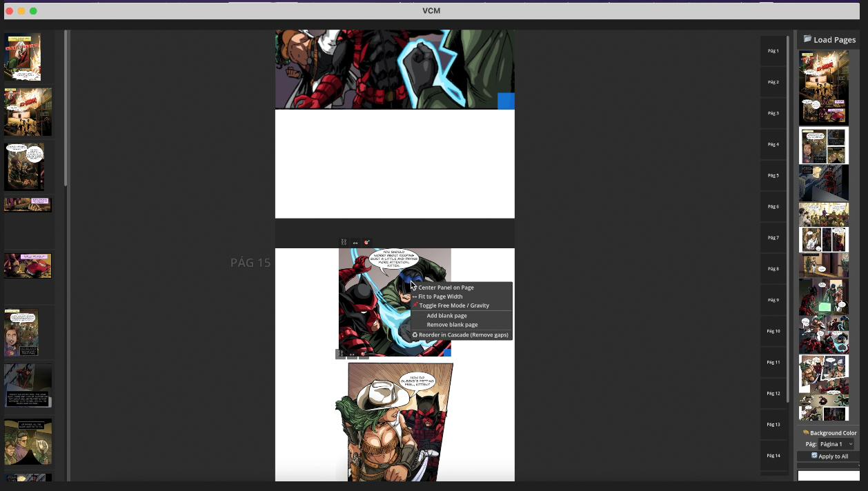Click the blue resize handle on the selected panel

(x=447, y=352)
